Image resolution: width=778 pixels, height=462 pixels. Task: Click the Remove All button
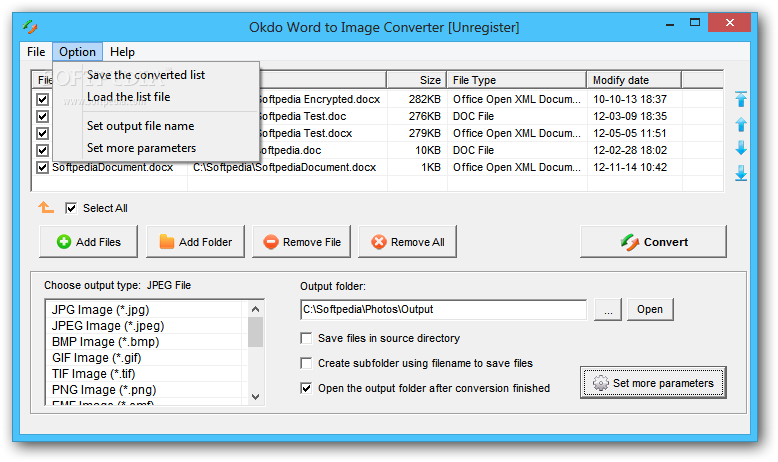point(407,242)
